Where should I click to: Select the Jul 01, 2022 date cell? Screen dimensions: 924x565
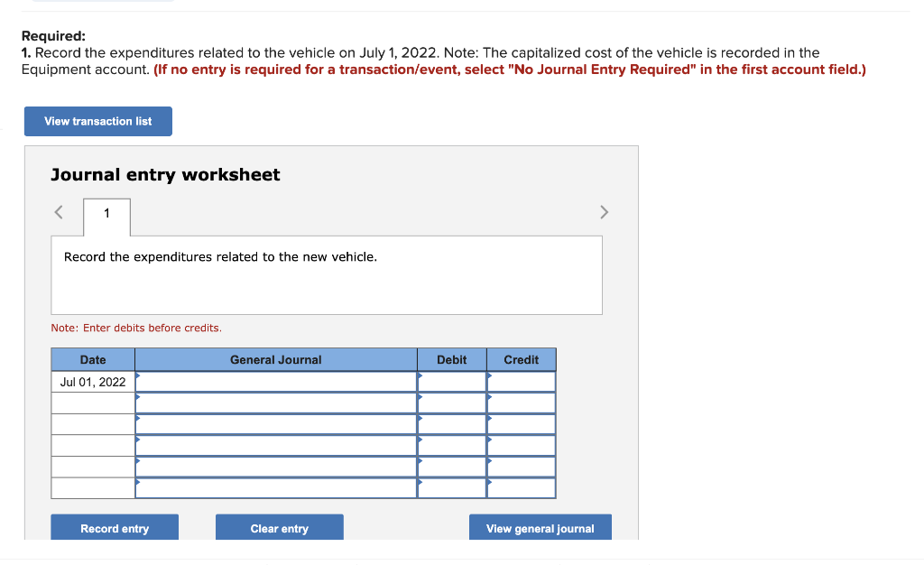click(93, 382)
